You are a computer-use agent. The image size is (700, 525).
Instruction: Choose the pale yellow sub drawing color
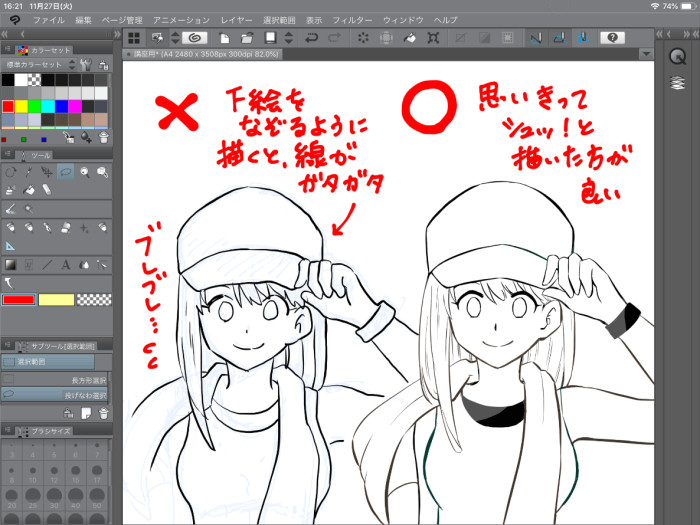pyautogui.click(x=56, y=300)
